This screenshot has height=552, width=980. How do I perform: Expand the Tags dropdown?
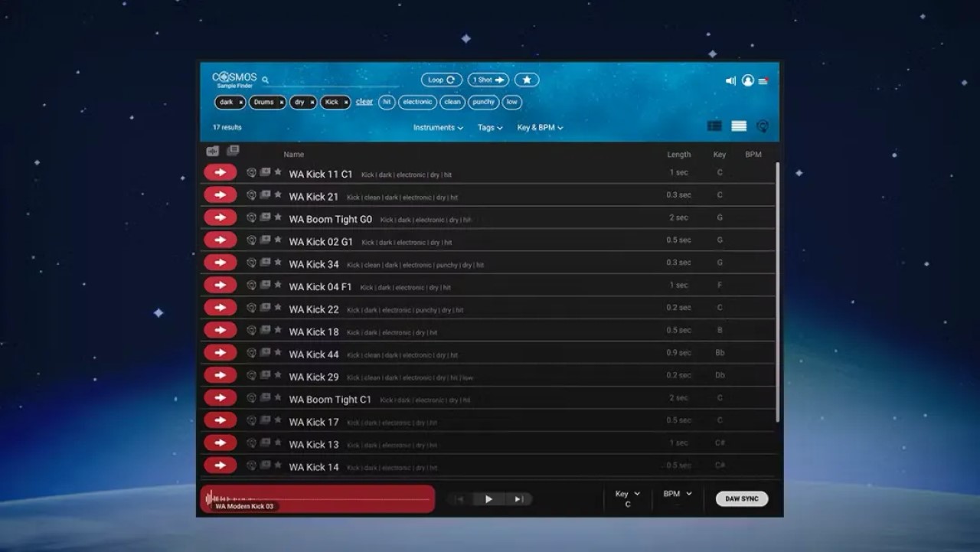[490, 128]
